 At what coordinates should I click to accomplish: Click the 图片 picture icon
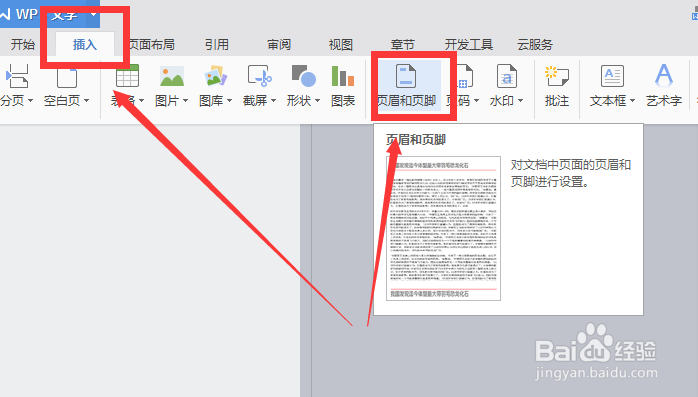(172, 76)
